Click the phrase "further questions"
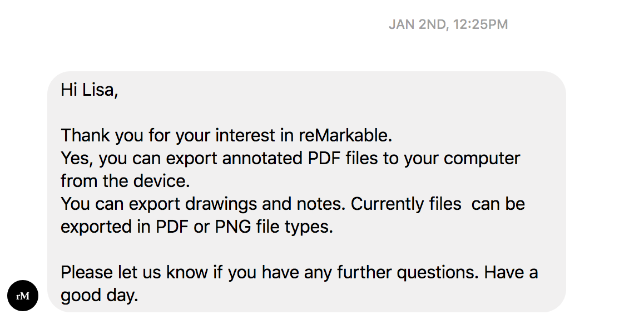This screenshot has width=644, height=324. coord(408,272)
